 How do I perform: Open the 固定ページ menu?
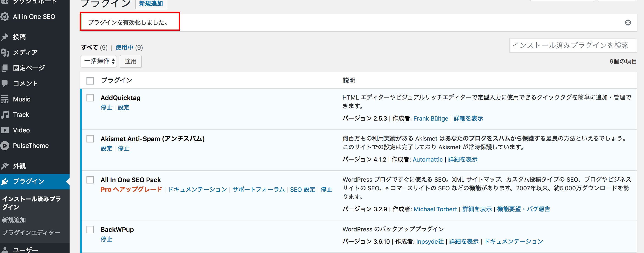(29, 68)
